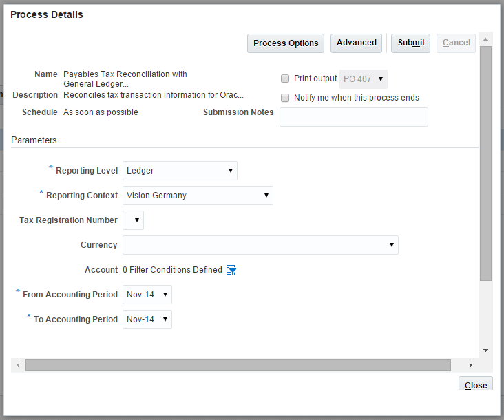Open the To Accounting Period dropdown
The width and height of the screenshot is (504, 420).
pos(147,319)
